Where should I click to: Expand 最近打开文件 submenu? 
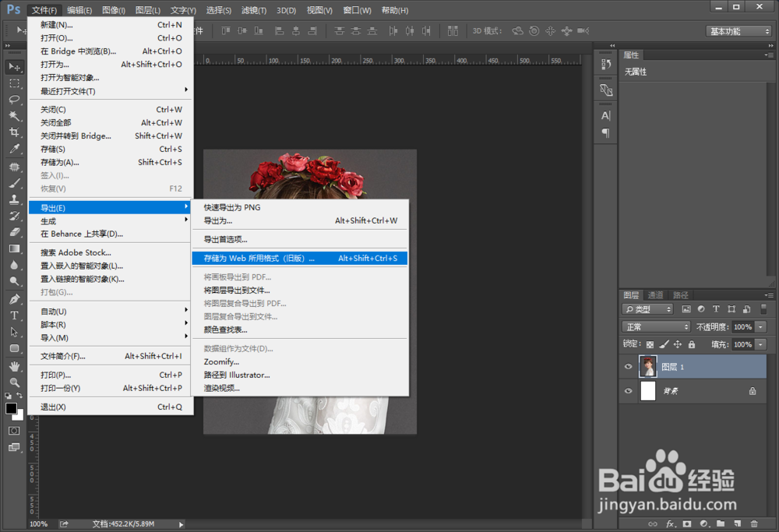[x=111, y=91]
